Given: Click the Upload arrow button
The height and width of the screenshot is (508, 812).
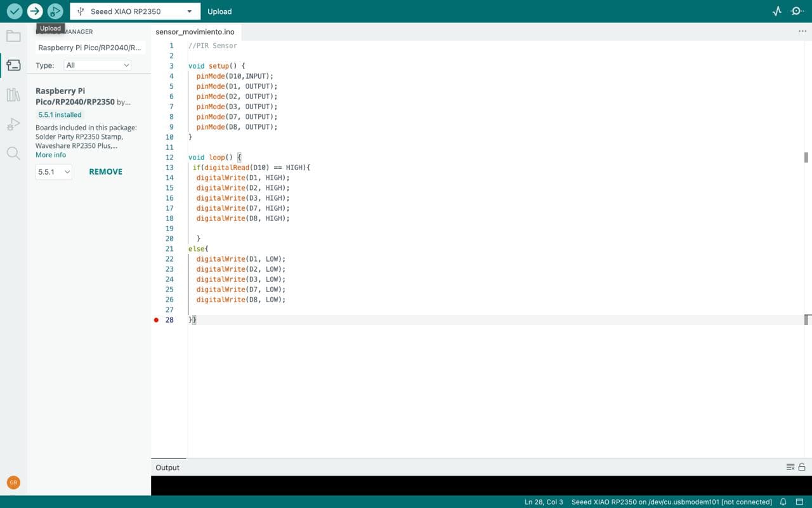Looking at the screenshot, I should coord(35,11).
